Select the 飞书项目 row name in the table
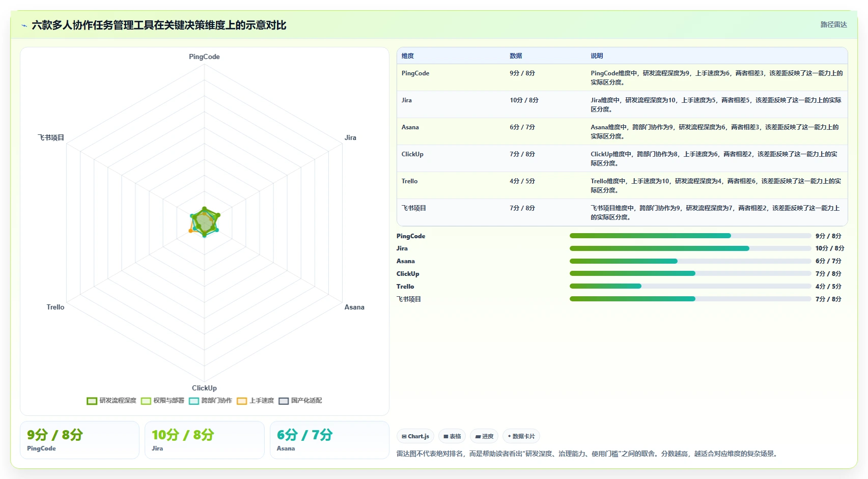Viewport: 868px width, 479px height. coord(414,208)
